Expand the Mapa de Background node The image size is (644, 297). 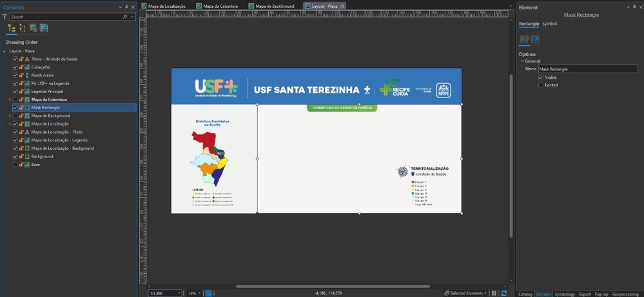(10, 116)
